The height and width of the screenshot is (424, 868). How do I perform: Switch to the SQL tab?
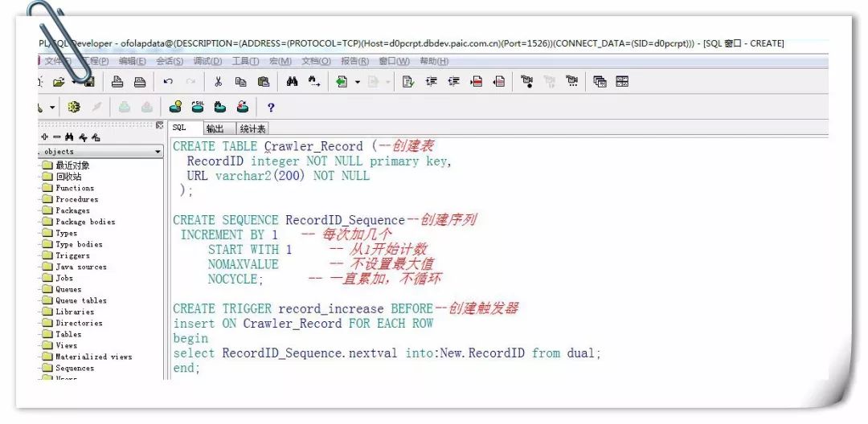(x=185, y=128)
